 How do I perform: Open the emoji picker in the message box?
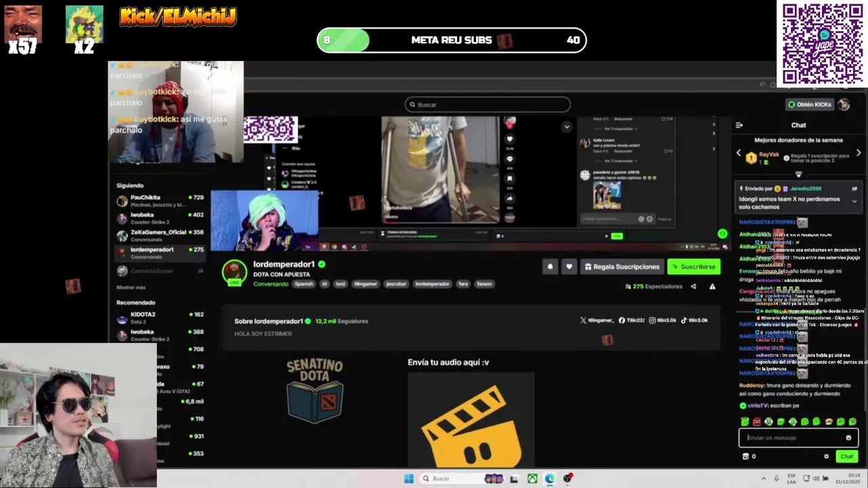[x=848, y=438]
